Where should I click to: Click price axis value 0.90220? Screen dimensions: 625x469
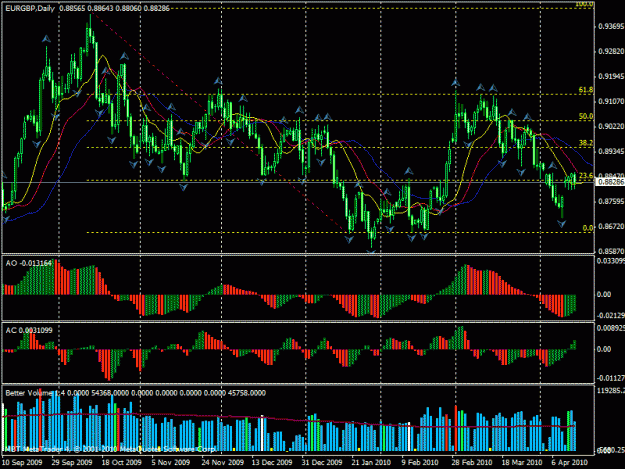point(611,126)
